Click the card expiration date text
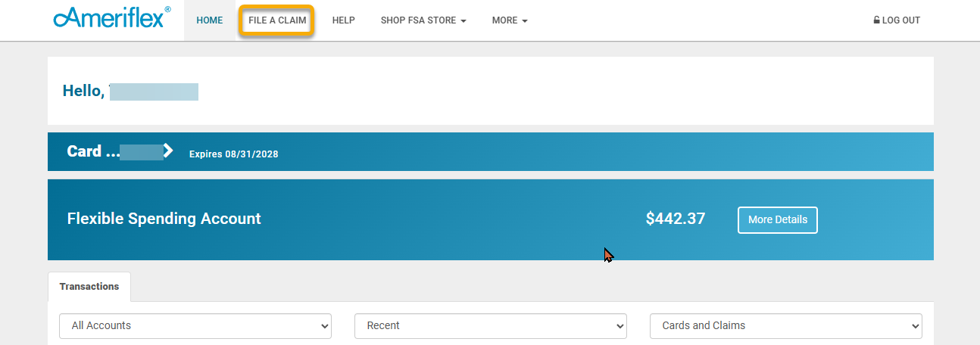This screenshot has height=345, width=980. coord(234,154)
